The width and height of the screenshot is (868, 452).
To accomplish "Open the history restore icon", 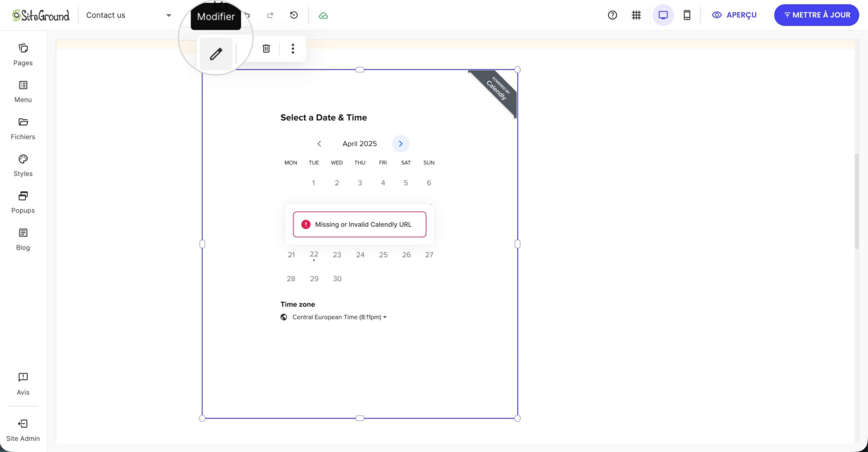I will tap(294, 15).
